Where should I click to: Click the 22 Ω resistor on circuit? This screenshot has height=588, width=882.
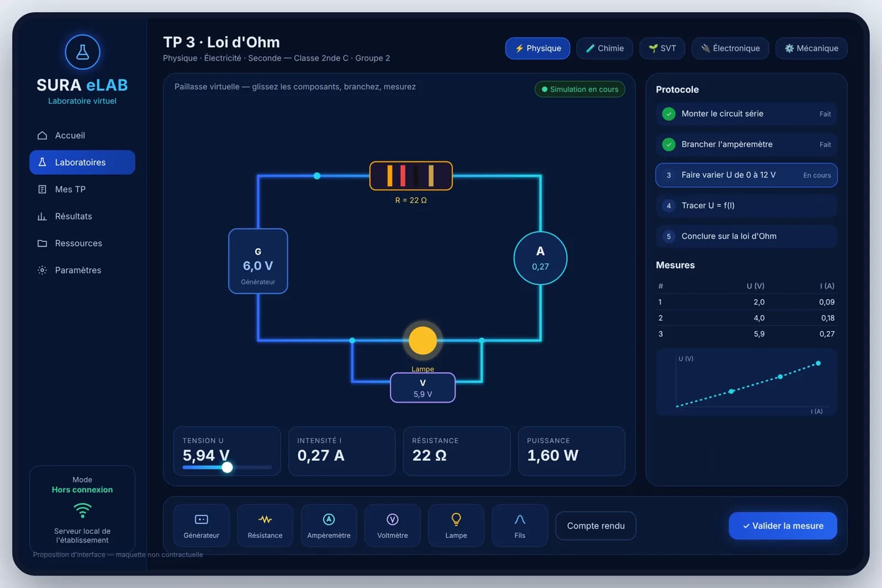[411, 176]
